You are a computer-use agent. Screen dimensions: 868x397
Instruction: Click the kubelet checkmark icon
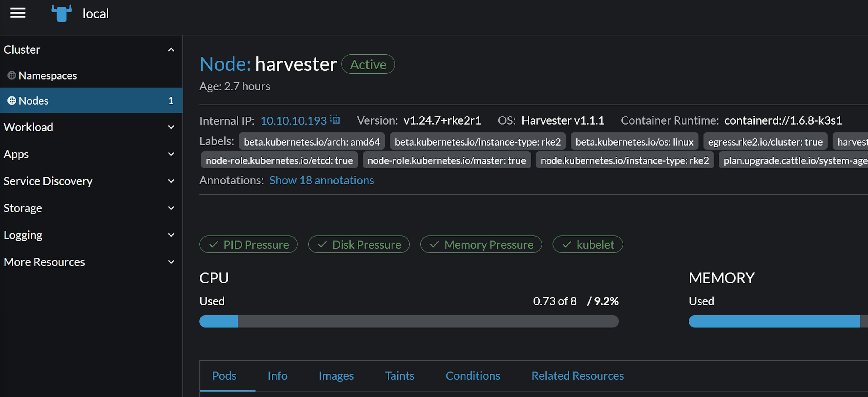[x=567, y=244]
